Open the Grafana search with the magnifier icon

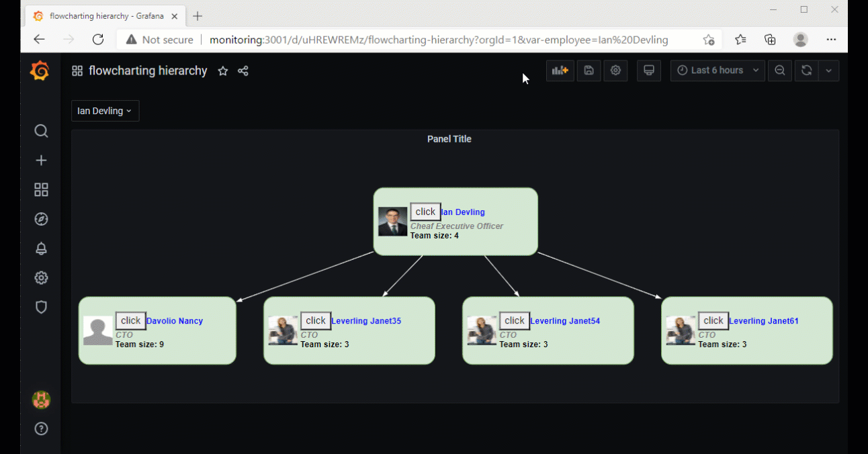click(41, 131)
